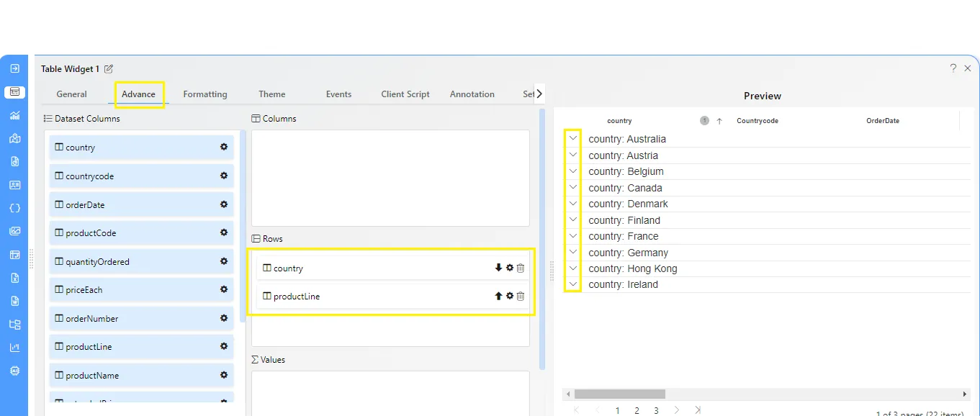Move the productLine row up with the arrow

coord(498,296)
